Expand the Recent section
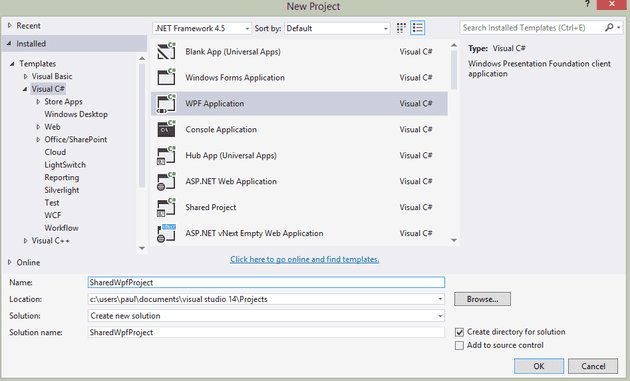Screen dimensions: 630x381 (x=10, y=25)
